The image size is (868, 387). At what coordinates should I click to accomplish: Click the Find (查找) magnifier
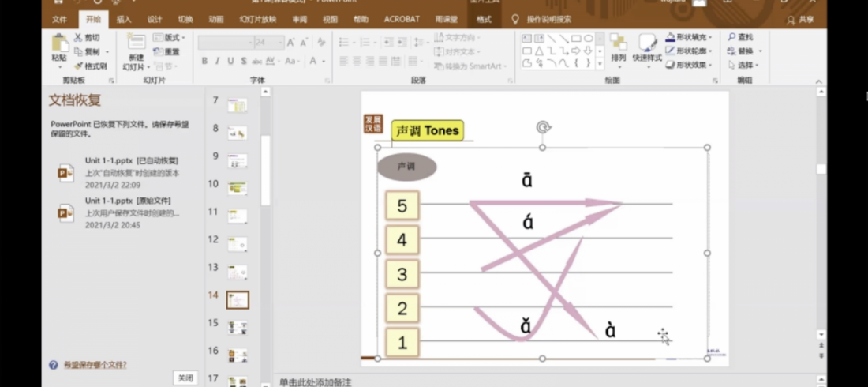(x=731, y=37)
